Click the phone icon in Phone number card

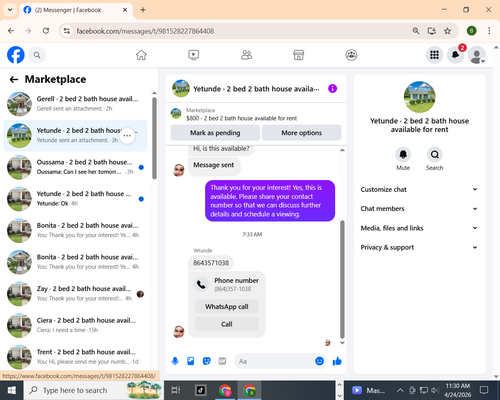[201, 284]
